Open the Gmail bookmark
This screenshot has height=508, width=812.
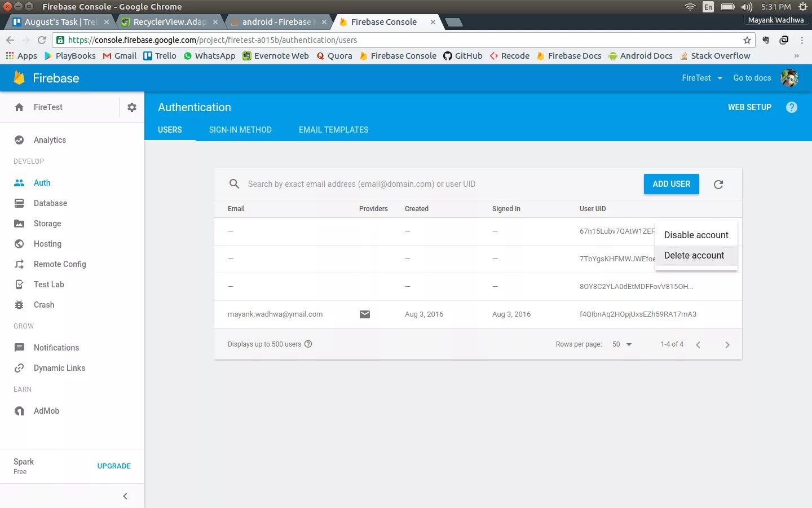[120, 56]
